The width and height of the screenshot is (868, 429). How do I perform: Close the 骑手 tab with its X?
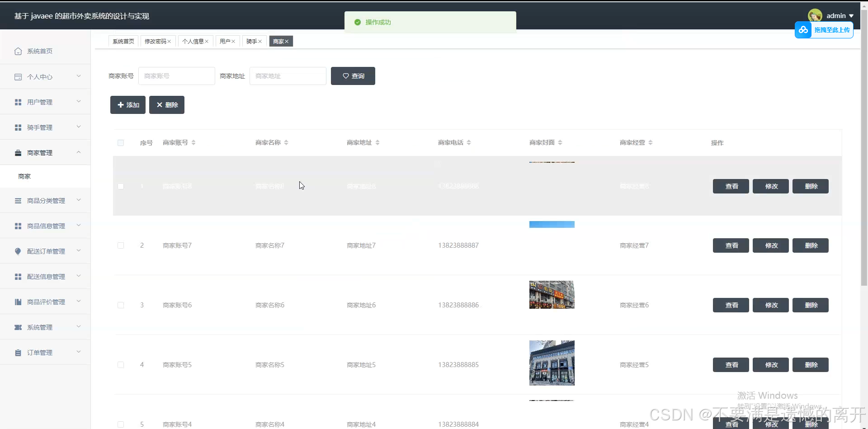(x=260, y=42)
